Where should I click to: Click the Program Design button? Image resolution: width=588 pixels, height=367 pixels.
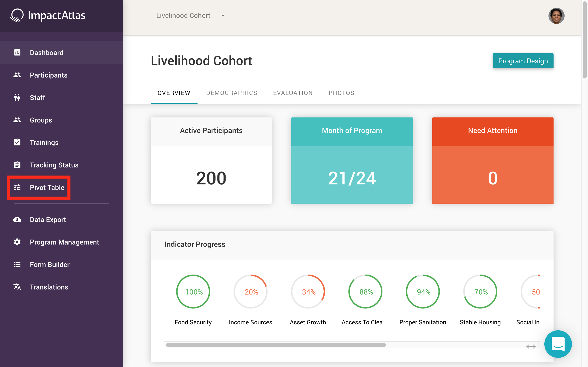(x=523, y=61)
